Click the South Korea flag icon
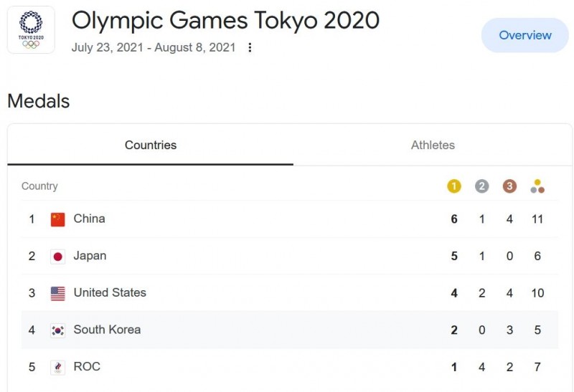The image size is (574, 392). (x=58, y=330)
